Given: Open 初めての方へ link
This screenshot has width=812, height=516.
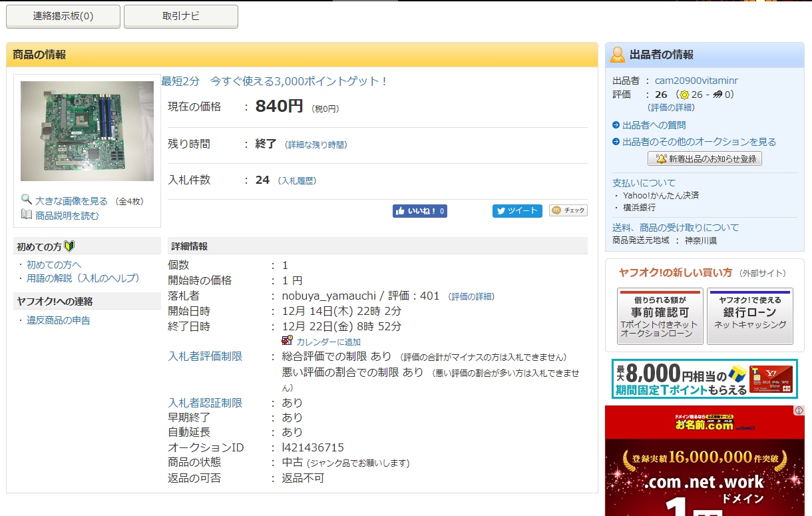Looking at the screenshot, I should 54,264.
